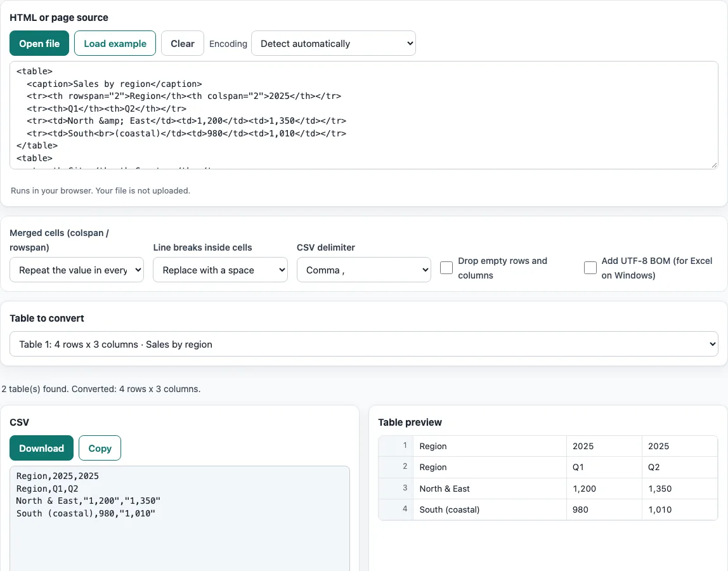
Task: Click the '980' preview cell
Action: point(604,509)
